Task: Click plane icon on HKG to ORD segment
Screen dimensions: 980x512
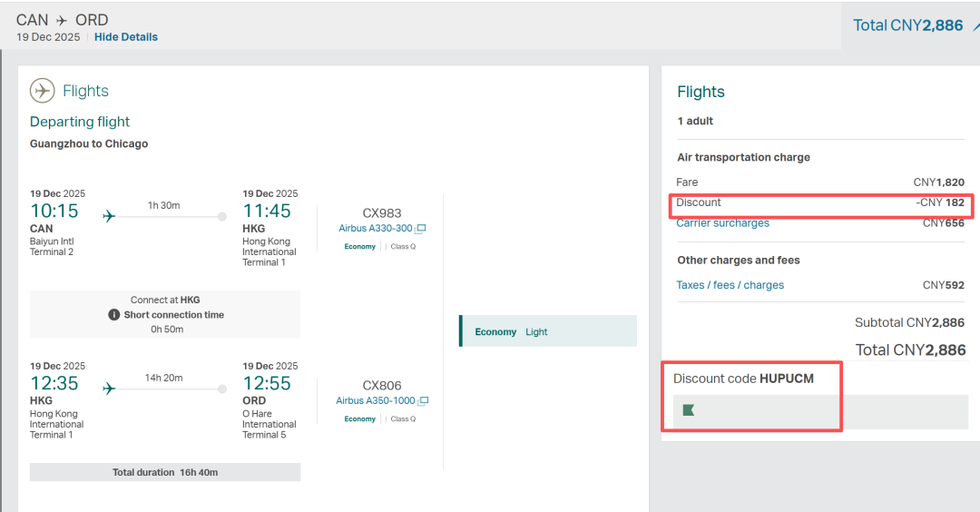Action: coord(109,389)
